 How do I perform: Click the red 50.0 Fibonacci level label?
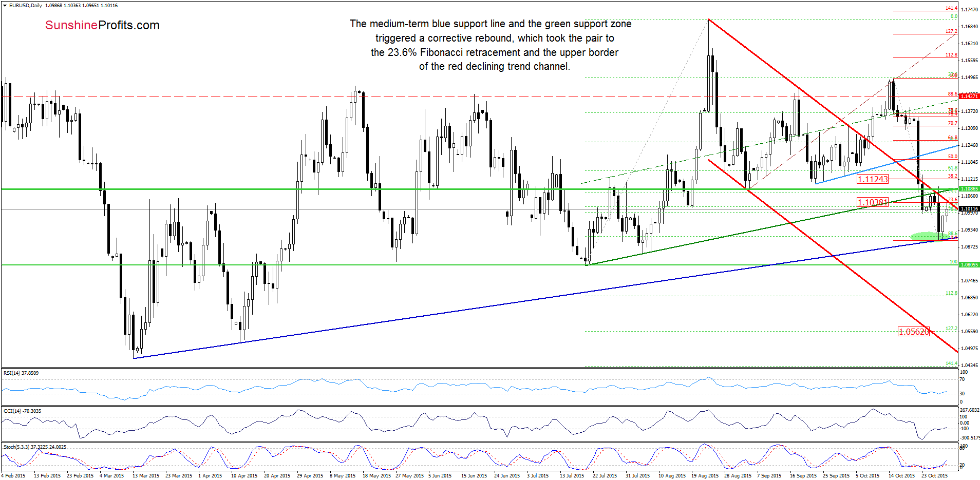[952, 157]
